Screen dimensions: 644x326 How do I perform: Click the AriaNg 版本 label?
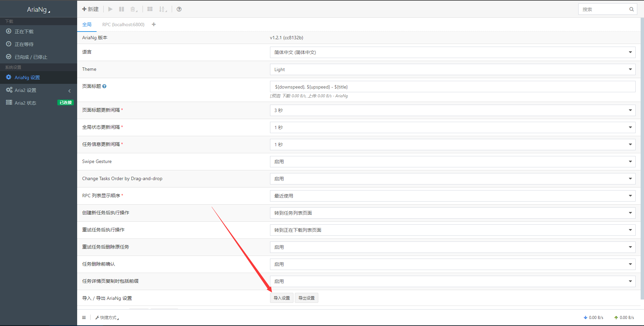click(95, 38)
